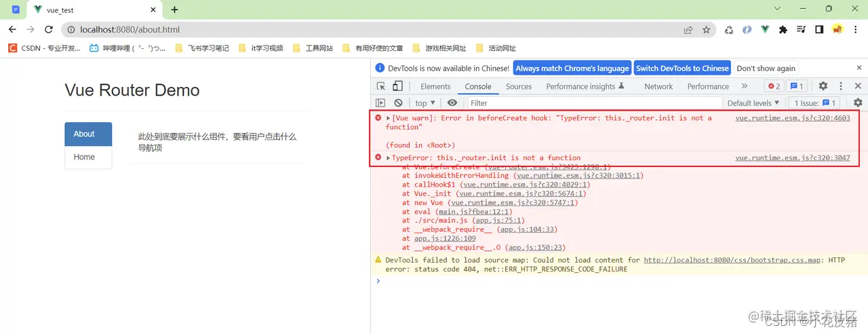Click the 1 Issue button in console

tap(814, 103)
